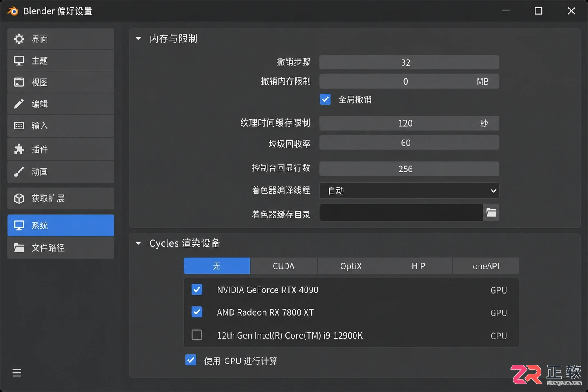
Task: Click the 垃圾回收率 field showing 60
Action: point(409,143)
